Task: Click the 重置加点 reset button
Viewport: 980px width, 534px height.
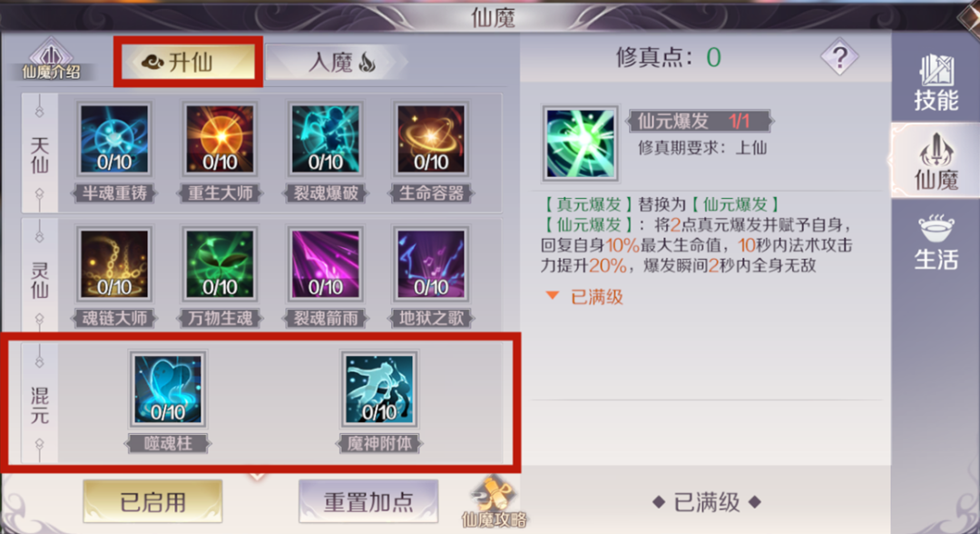Action: (x=368, y=501)
